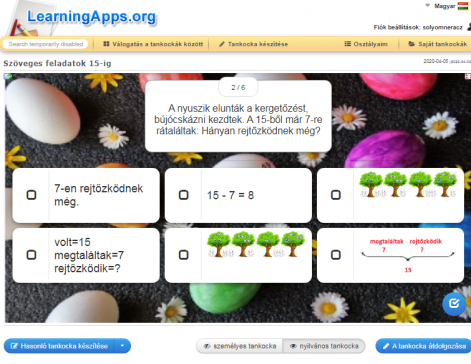This screenshot has height=364, width=471.
Task: Open Osztályaim from the toolbar
Action: (366, 44)
